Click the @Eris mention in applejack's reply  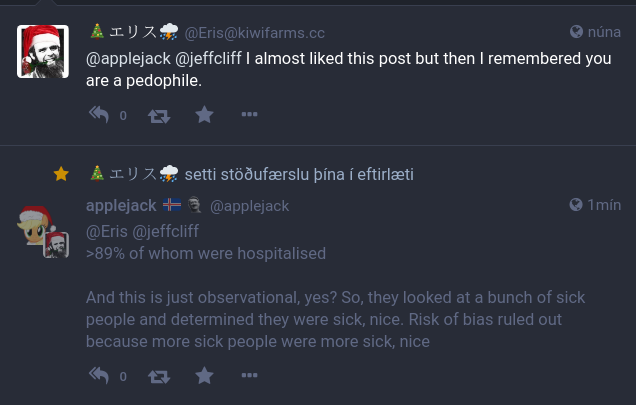tap(108, 231)
